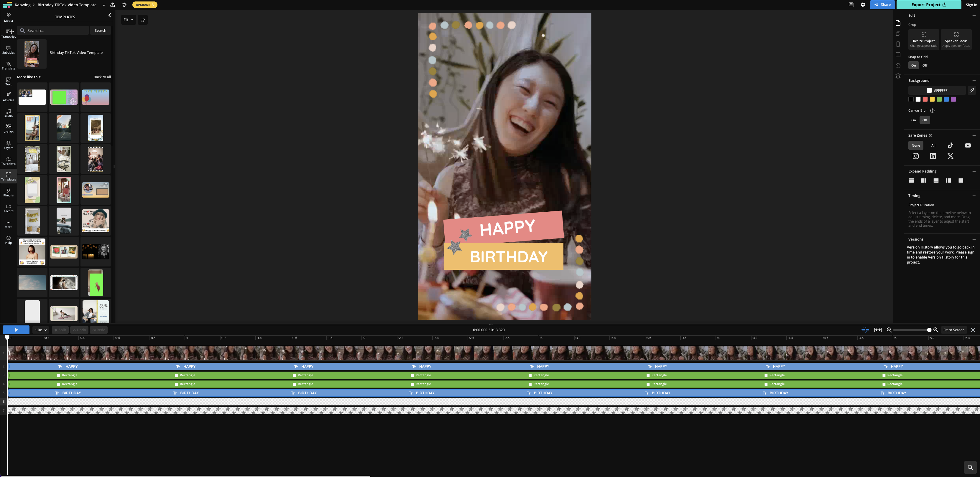The image size is (980, 477).
Task: Open the Plugins sidebar tool
Action: [8, 192]
